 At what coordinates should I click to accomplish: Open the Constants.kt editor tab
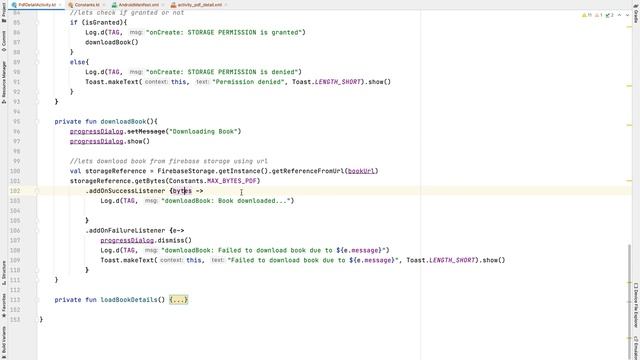87,5
